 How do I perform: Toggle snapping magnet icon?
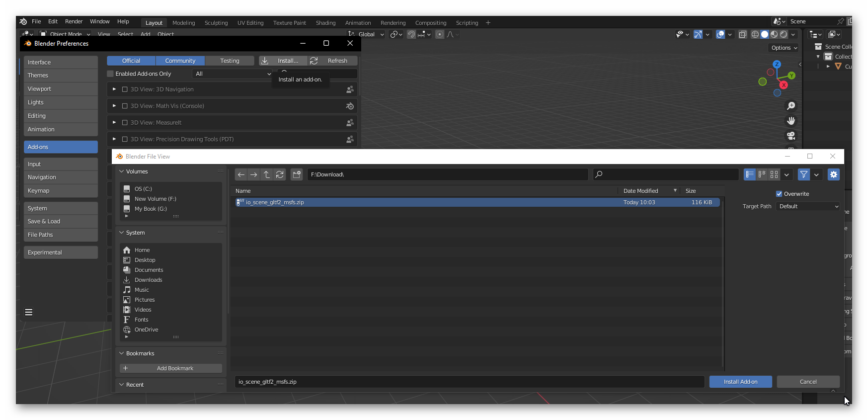(x=411, y=34)
